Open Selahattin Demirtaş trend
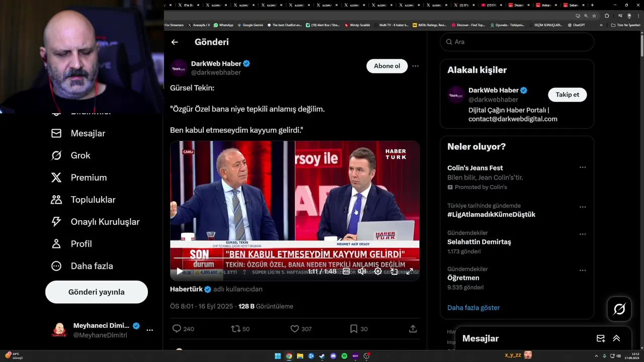This screenshot has width=644, height=362. pos(479,242)
